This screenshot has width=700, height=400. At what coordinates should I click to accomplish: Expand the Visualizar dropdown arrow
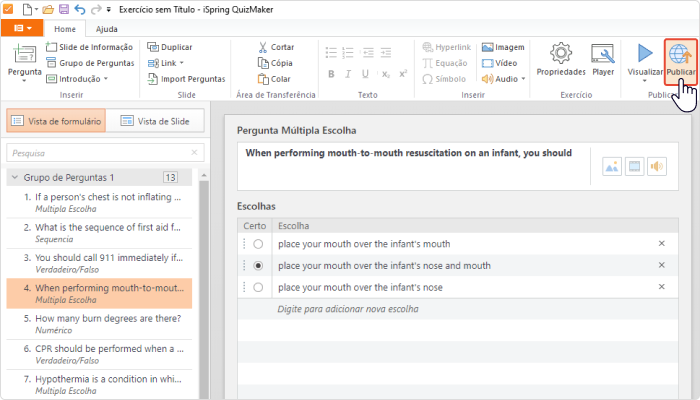coord(645,81)
